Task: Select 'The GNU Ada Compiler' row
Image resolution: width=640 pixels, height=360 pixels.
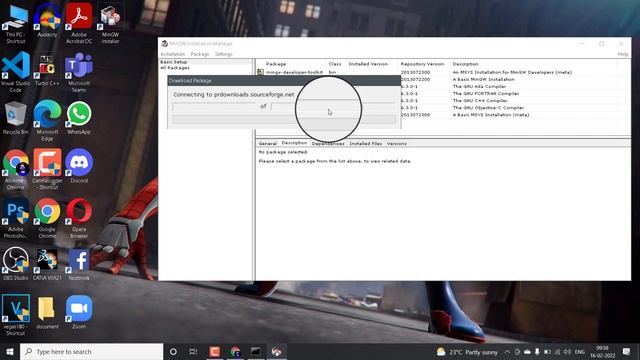Action: [480, 87]
